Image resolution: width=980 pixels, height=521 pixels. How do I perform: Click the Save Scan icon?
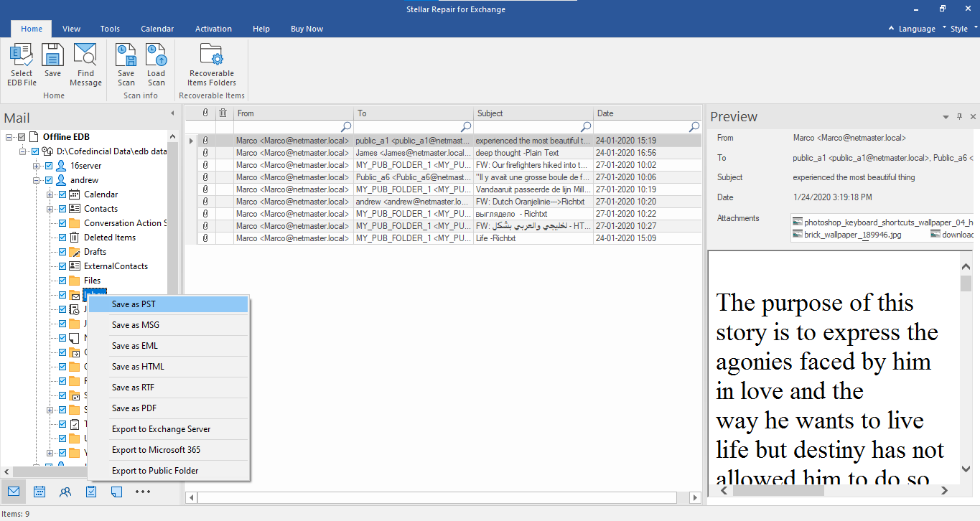click(x=126, y=55)
